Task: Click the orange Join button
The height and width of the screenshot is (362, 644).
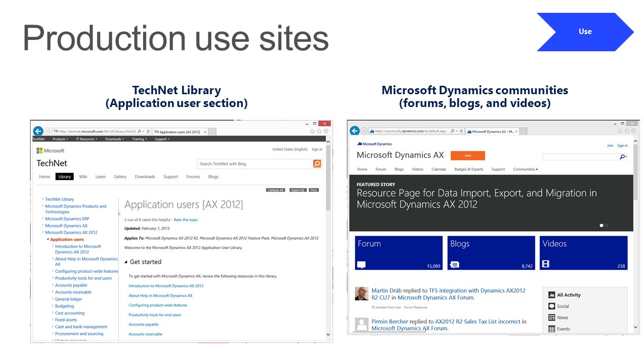Action: coord(468,155)
